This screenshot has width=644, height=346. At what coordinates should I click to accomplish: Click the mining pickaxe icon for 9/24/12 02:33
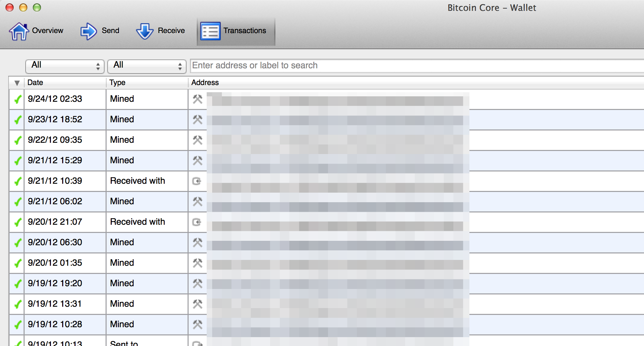coord(197,99)
